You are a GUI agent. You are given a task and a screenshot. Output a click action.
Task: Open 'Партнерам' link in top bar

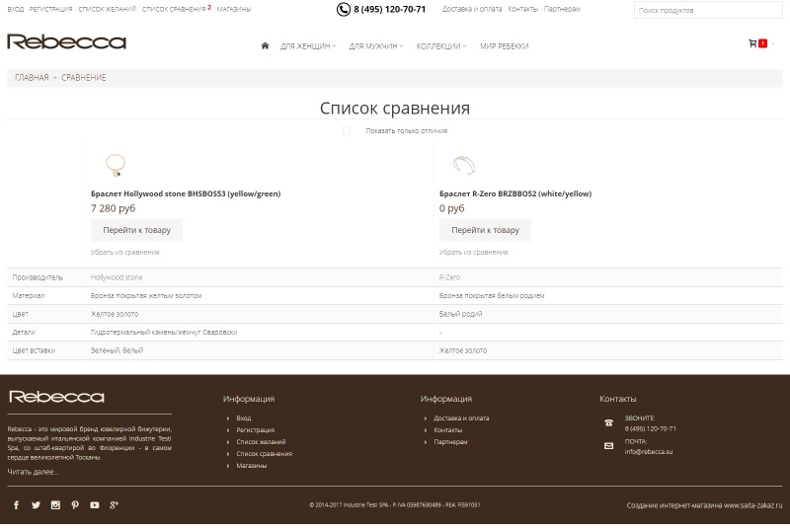pos(562,9)
